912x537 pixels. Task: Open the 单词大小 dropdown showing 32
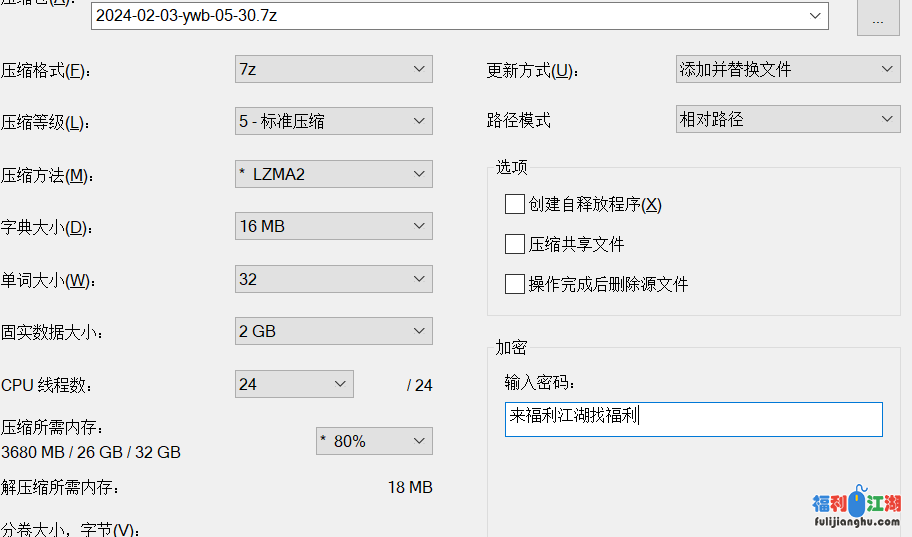[x=333, y=279]
